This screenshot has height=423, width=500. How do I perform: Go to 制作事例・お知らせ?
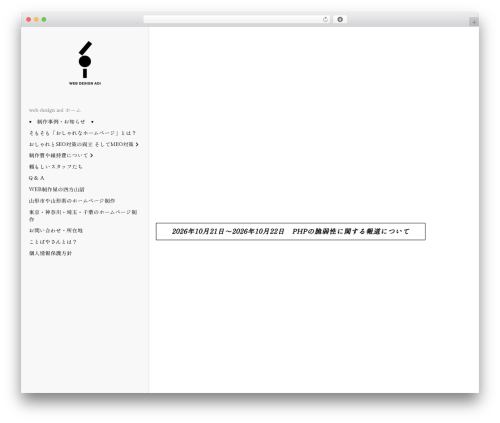tap(61, 122)
